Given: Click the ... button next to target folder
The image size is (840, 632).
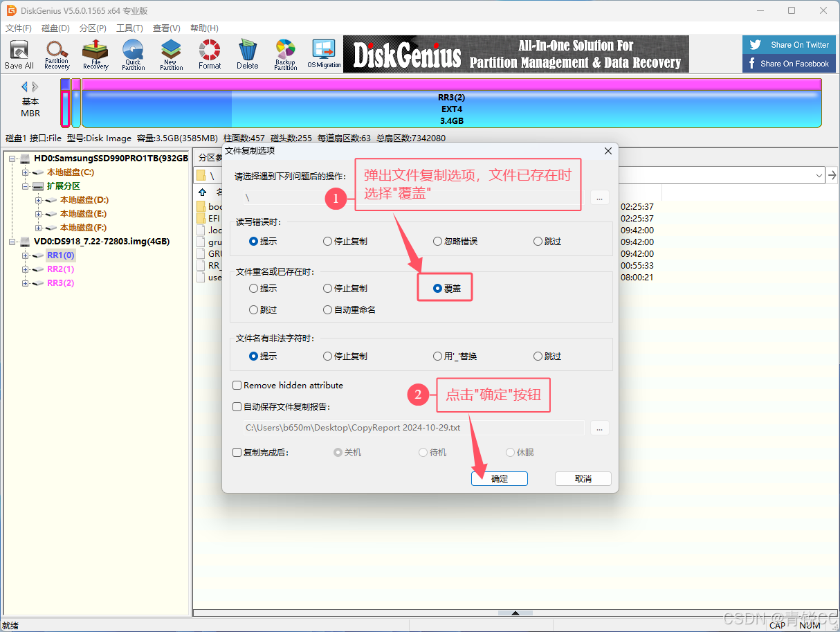Looking at the screenshot, I should pos(600,197).
